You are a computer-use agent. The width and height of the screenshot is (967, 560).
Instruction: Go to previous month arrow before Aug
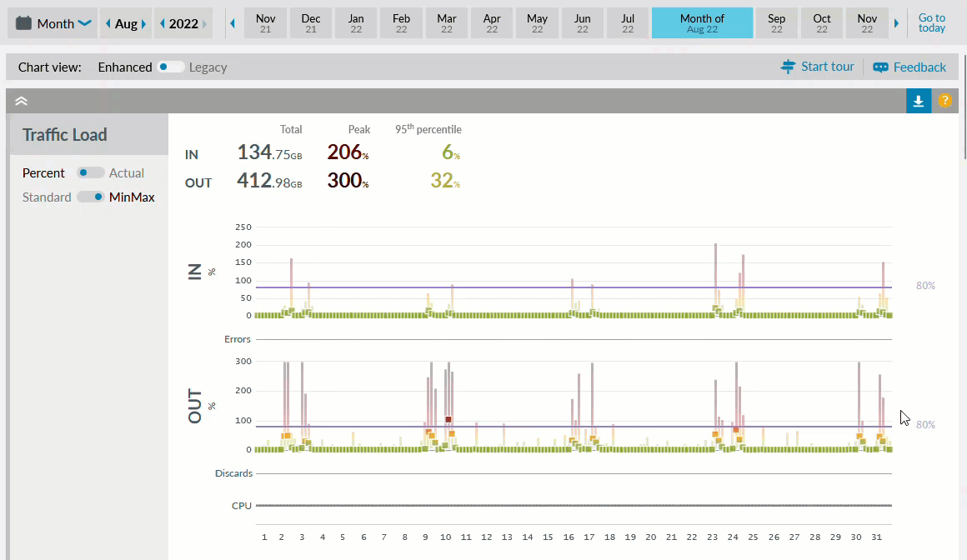(108, 24)
